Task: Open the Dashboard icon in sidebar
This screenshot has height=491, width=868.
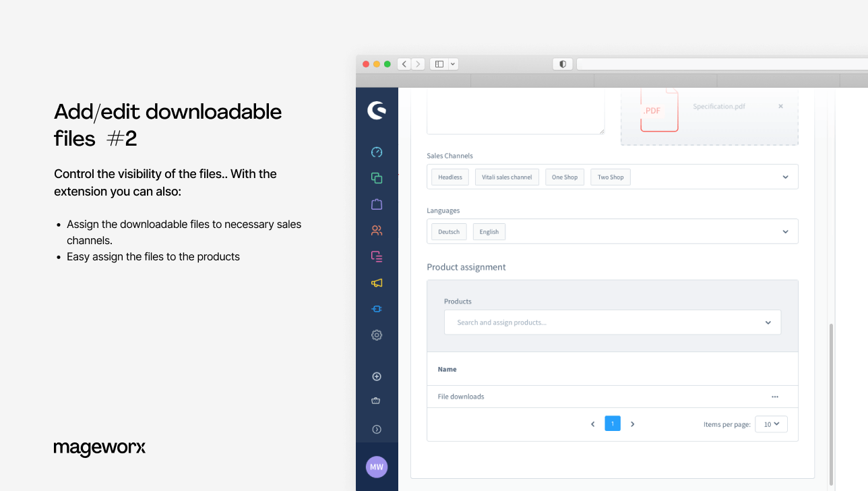Action: [x=377, y=152]
